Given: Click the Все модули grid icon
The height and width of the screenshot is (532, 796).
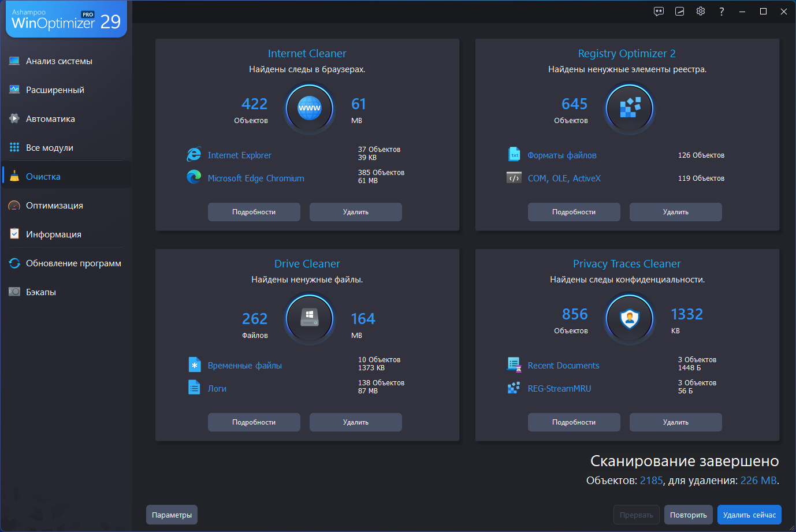Looking at the screenshot, I should [x=14, y=147].
